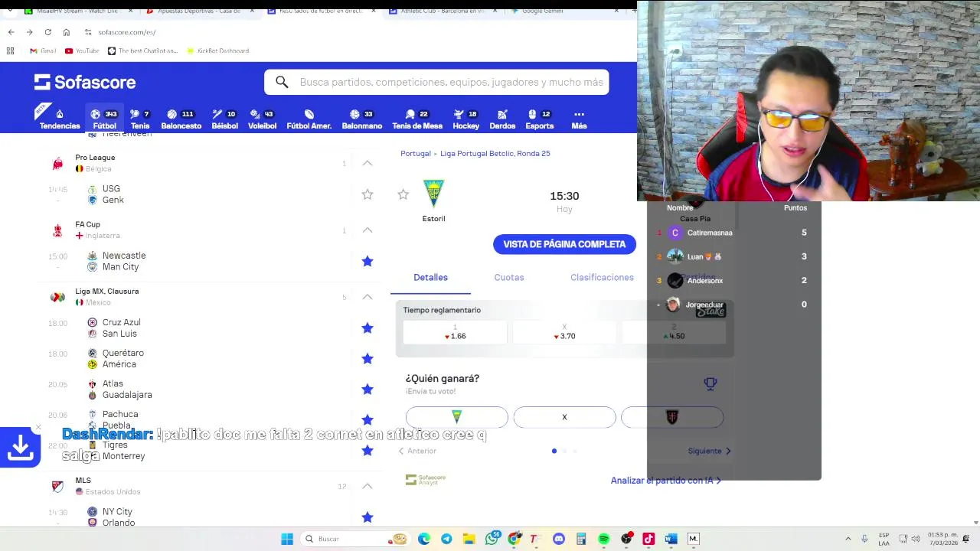
Task: Switch to the Apuestas Deportivas browser tab
Action: click(198, 11)
